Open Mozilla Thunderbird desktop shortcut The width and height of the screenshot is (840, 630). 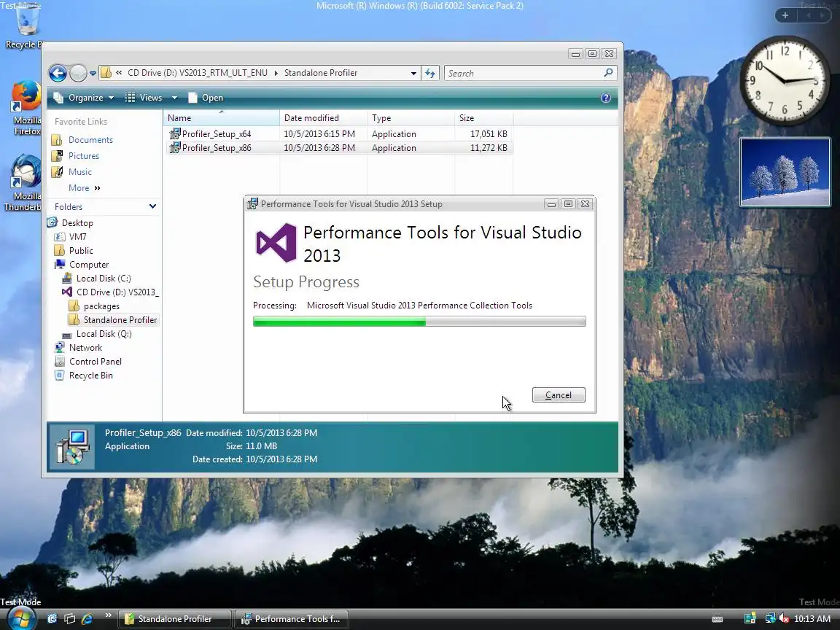click(24, 183)
